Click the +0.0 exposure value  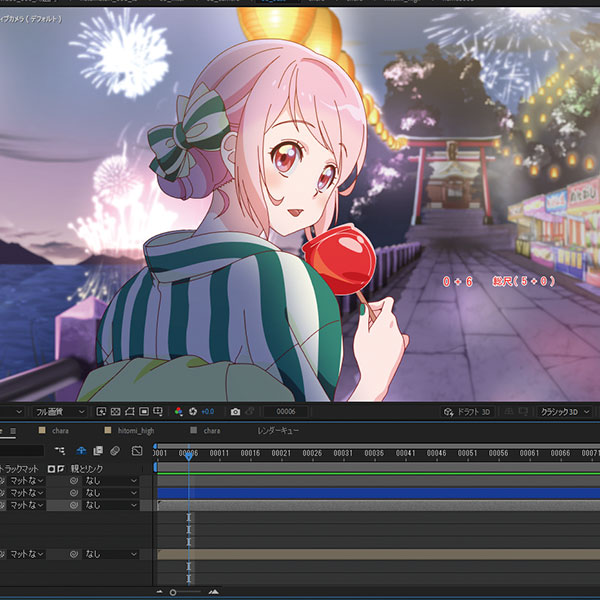tap(207, 412)
